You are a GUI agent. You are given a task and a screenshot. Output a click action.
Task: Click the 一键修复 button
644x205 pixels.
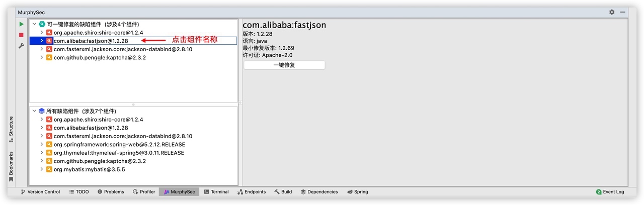(x=284, y=65)
